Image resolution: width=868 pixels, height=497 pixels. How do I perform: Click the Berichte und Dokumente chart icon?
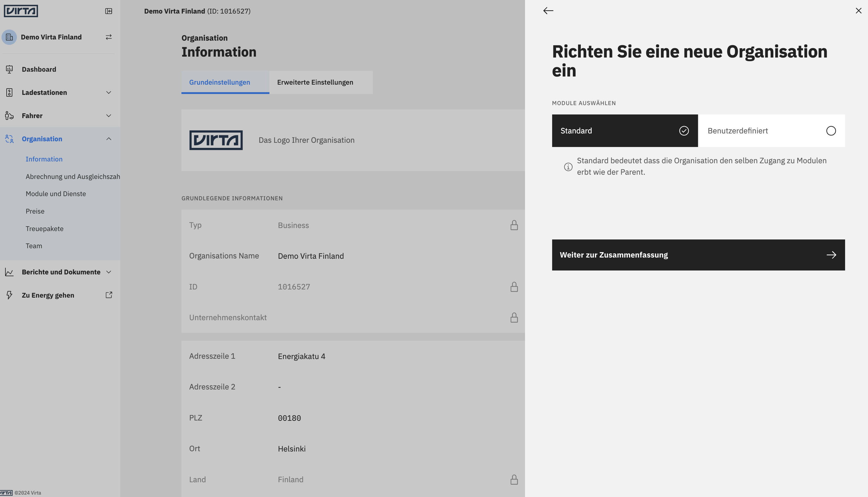9,272
